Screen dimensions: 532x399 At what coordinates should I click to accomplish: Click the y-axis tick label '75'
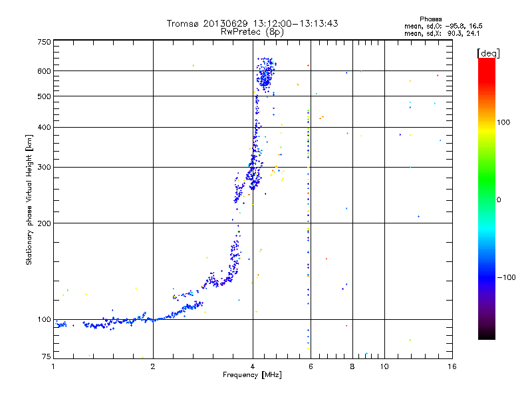(47, 356)
